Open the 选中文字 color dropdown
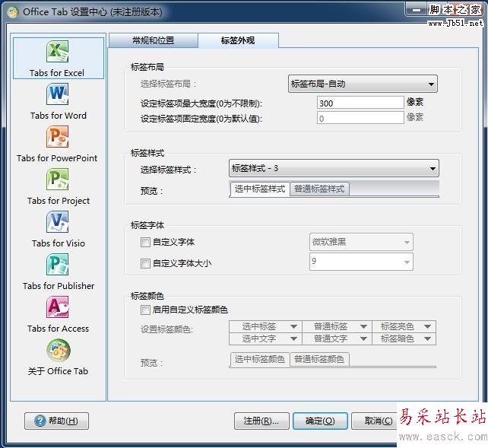488x448 pixels. tap(265, 338)
